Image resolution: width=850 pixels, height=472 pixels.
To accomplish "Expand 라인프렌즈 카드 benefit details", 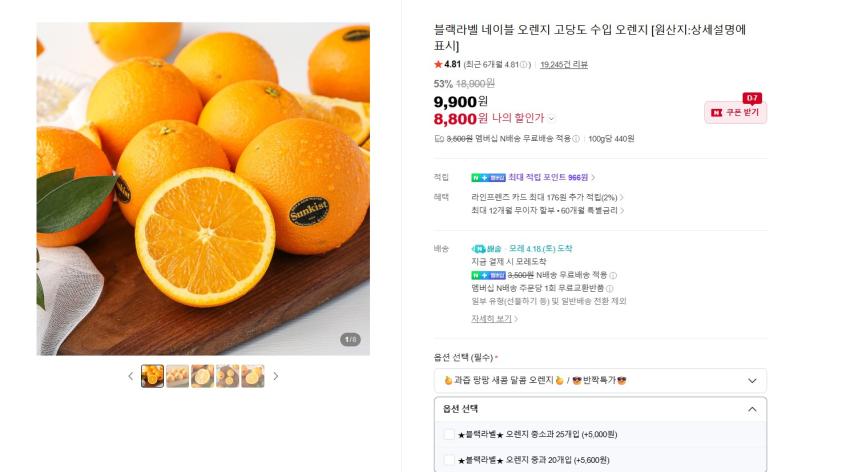I will (622, 198).
